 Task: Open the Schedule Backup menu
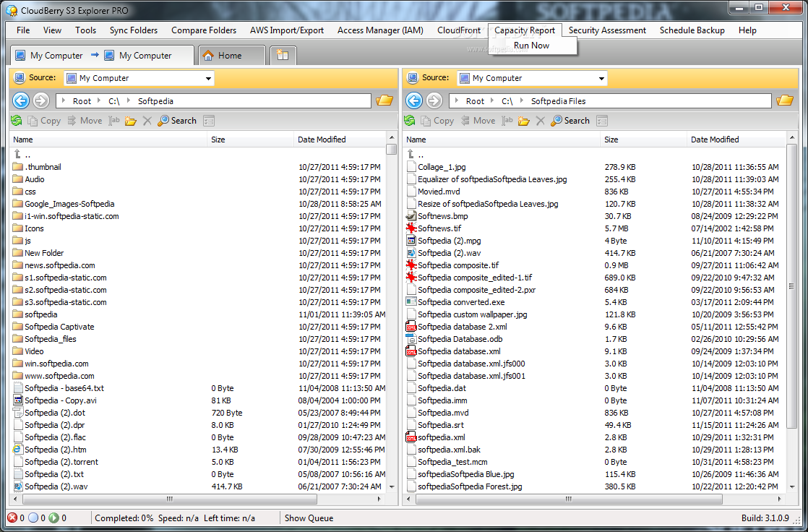(692, 30)
